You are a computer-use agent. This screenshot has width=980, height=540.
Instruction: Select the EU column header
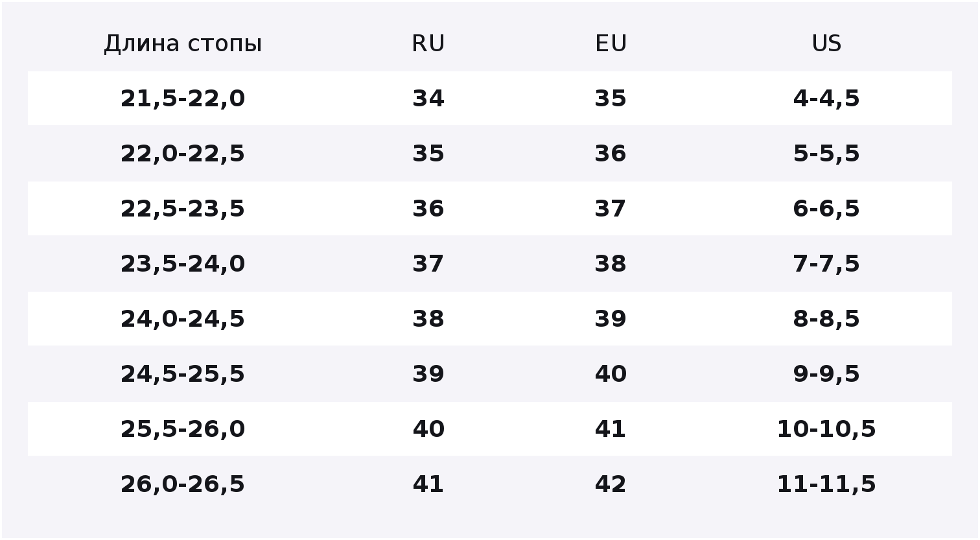click(611, 44)
